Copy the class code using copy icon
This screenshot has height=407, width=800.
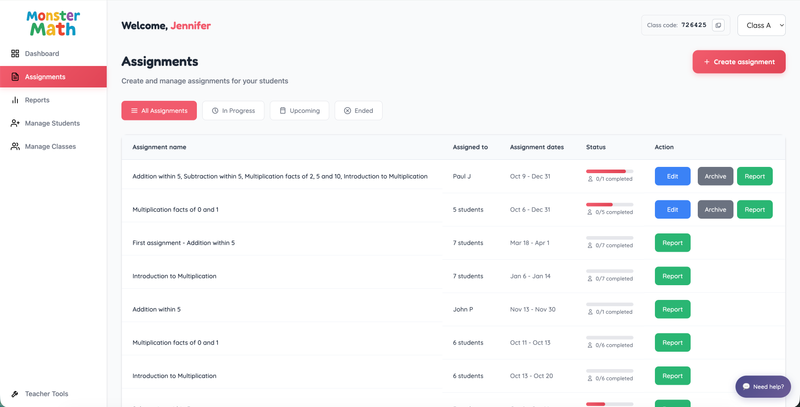click(718, 25)
